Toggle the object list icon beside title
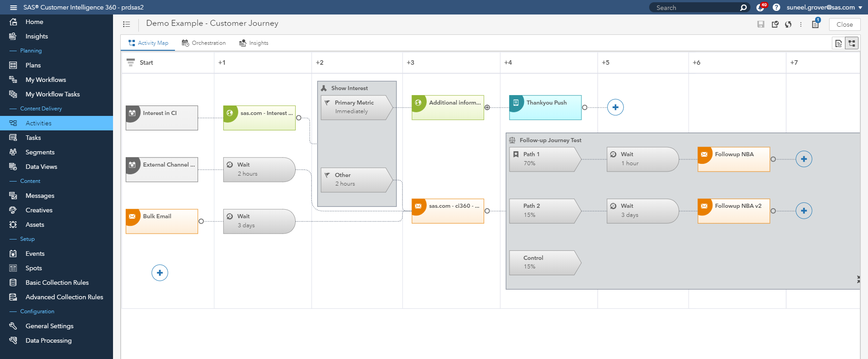868x359 pixels. (127, 24)
